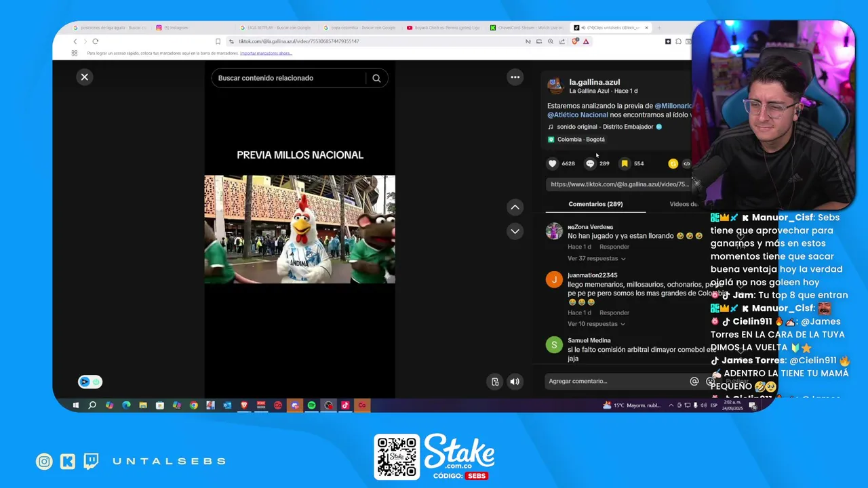Open the la.gallina.azul username link
The height and width of the screenshot is (488, 868).
[595, 82]
